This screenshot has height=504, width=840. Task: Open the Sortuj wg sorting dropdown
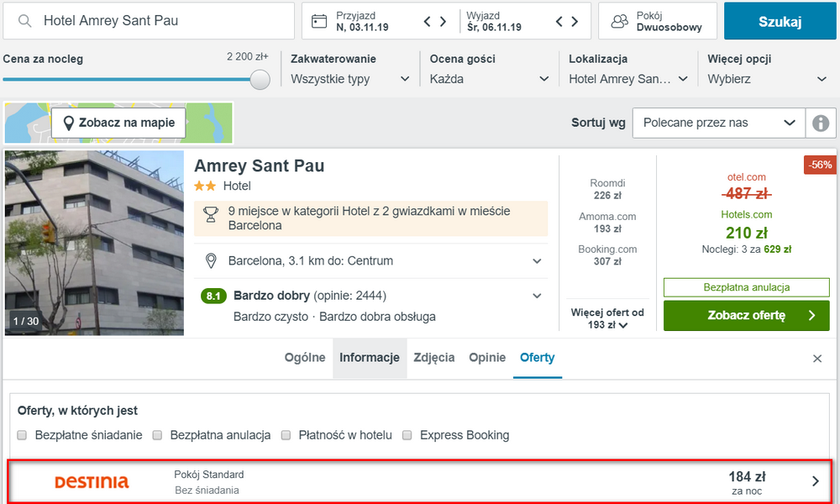[719, 123]
